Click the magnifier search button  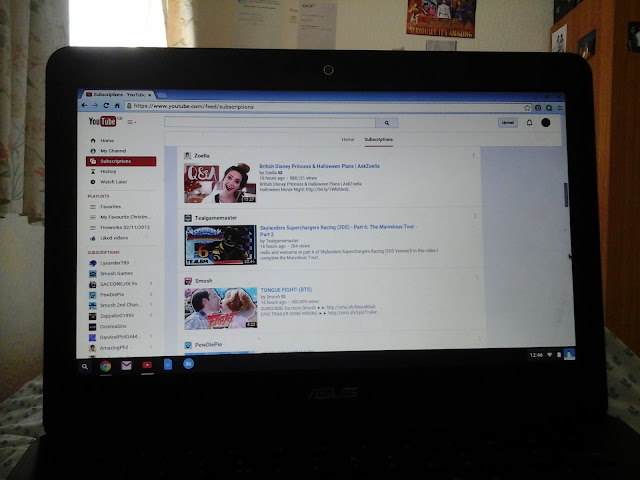387,122
